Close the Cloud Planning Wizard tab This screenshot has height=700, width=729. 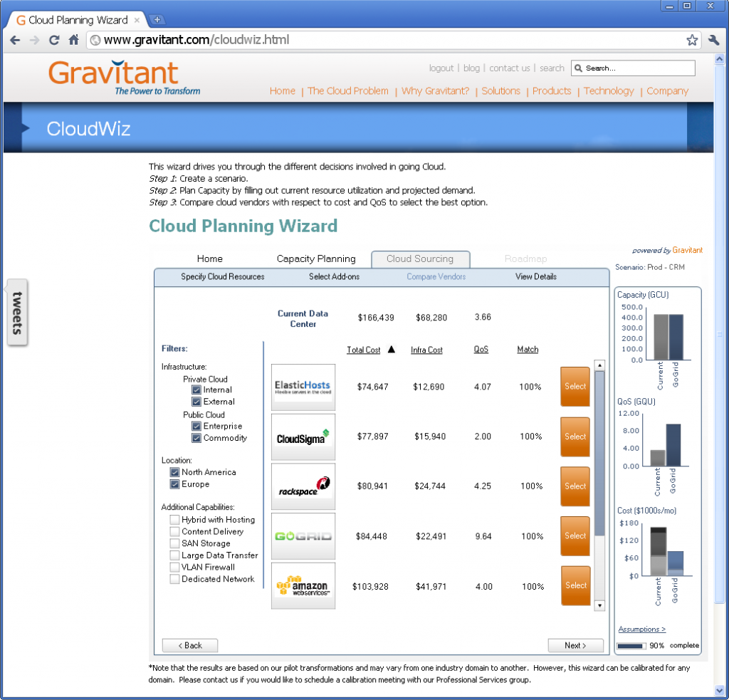pos(137,20)
